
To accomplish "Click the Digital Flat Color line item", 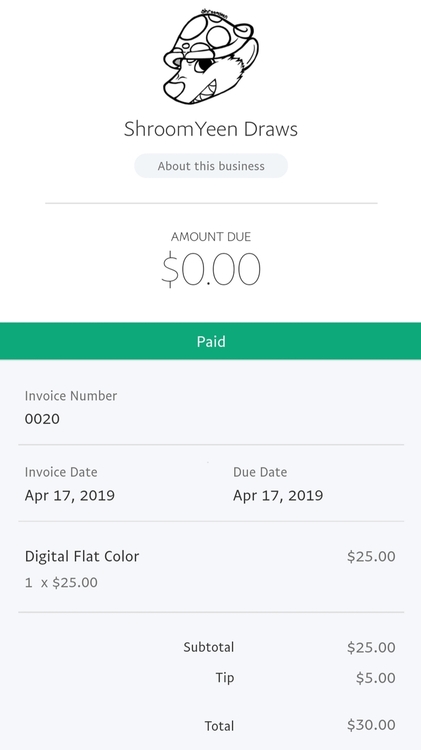I will point(82,556).
